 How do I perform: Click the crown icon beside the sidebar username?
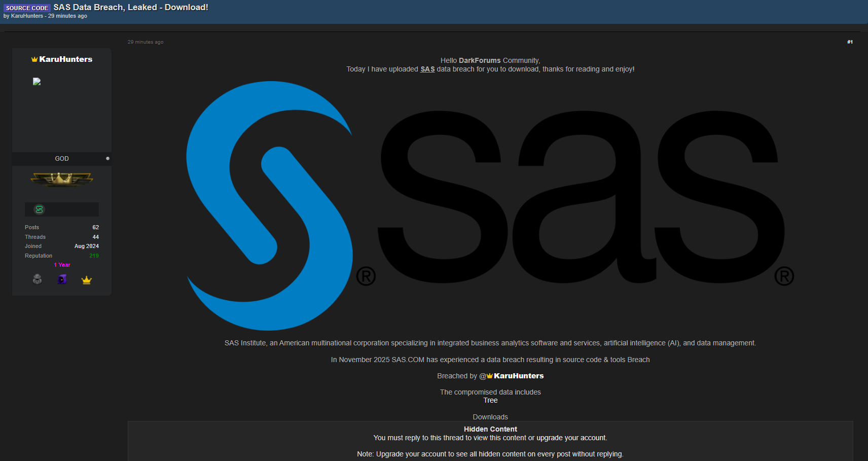click(x=34, y=59)
